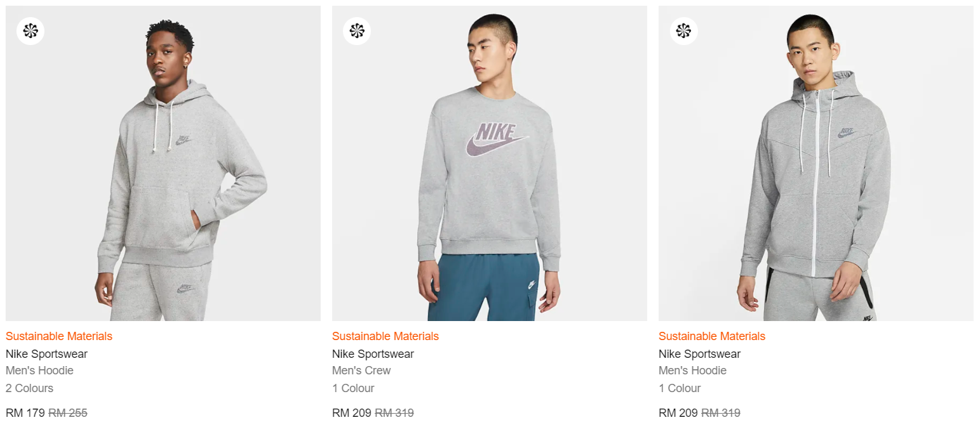This screenshot has height=427, width=980.
Task: Select the Men's Crew subtitle text
Action: click(x=361, y=371)
